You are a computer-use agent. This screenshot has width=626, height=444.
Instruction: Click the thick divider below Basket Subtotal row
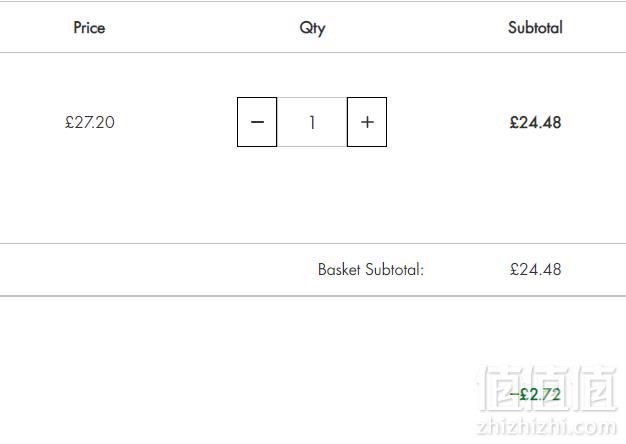pos(313,296)
